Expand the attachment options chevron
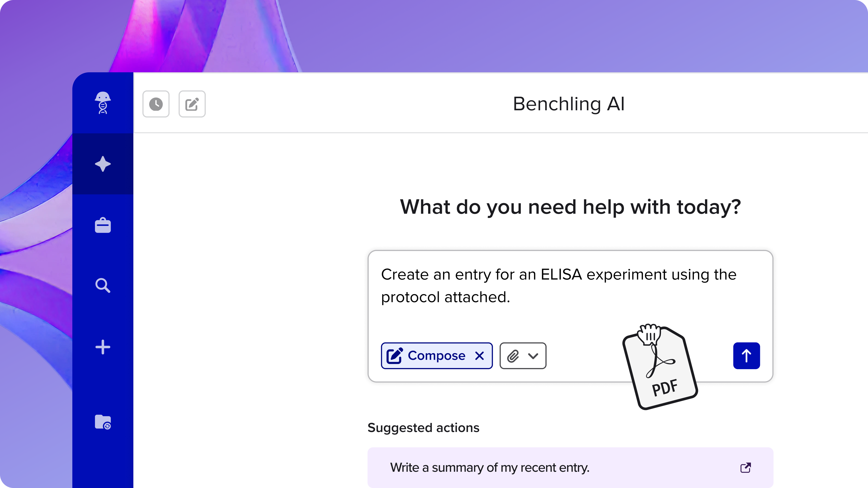The height and width of the screenshot is (488, 868). (x=532, y=356)
